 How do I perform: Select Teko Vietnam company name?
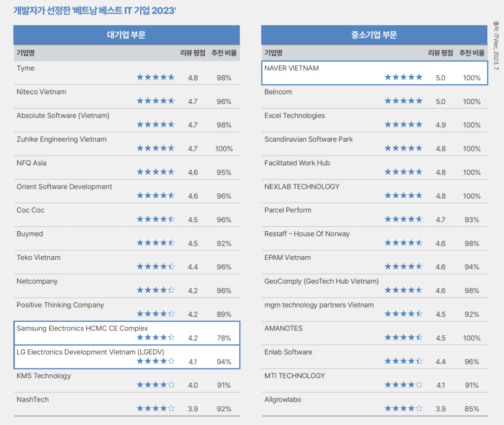pyautogui.click(x=38, y=258)
